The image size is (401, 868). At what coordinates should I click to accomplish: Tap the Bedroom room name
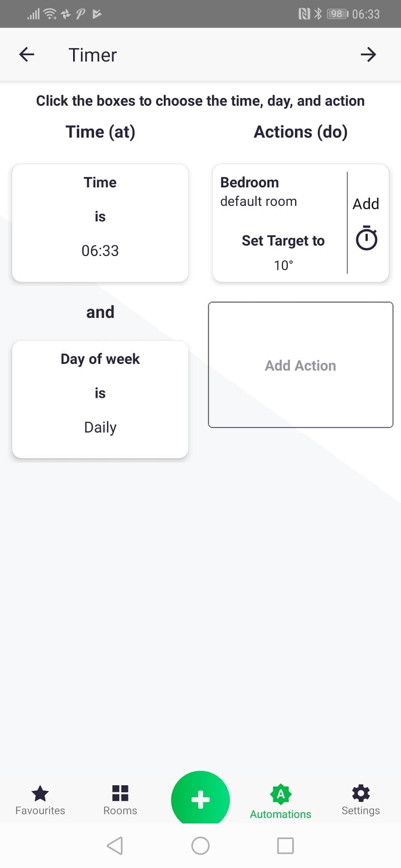[x=249, y=182]
